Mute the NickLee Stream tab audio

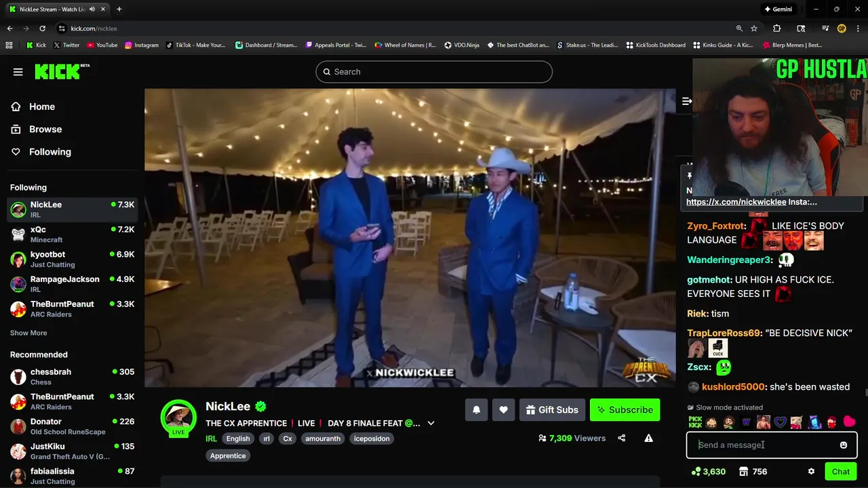(92, 9)
